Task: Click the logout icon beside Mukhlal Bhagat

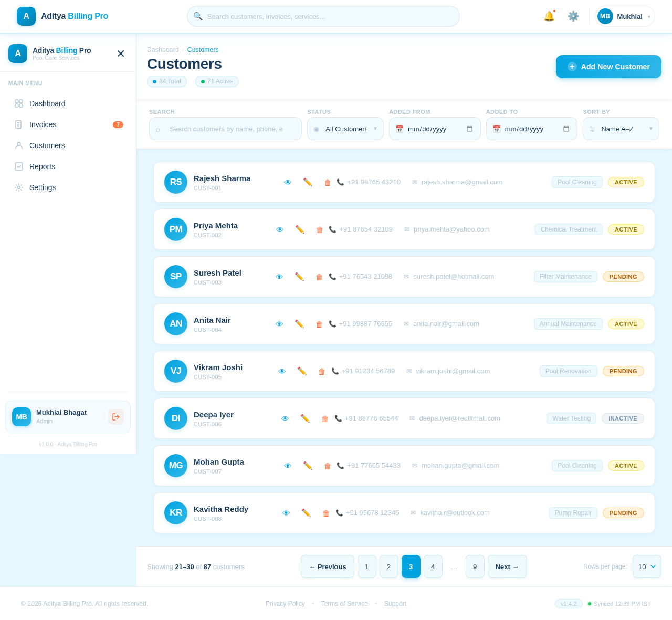Action: [116, 417]
